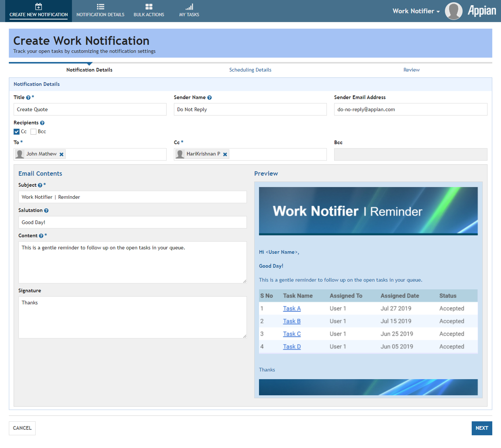Click the S No column header
This screenshot has height=448, width=501.
pos(267,296)
